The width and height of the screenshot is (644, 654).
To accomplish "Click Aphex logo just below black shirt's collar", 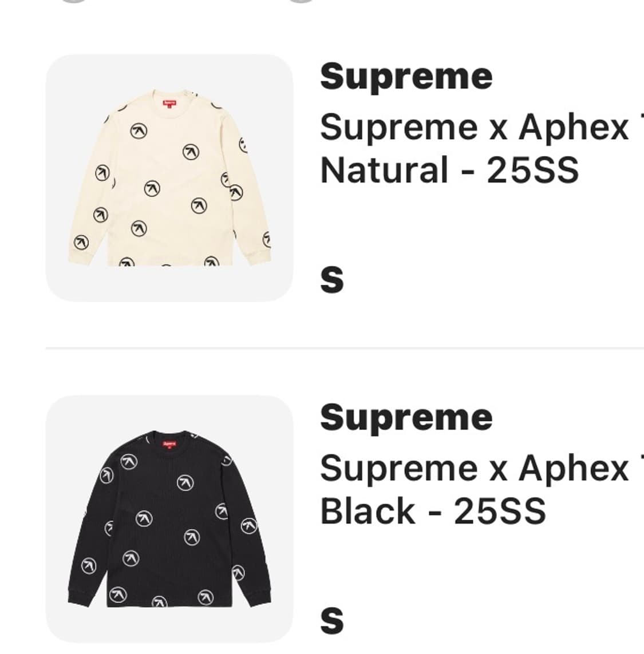I will coord(129,462).
